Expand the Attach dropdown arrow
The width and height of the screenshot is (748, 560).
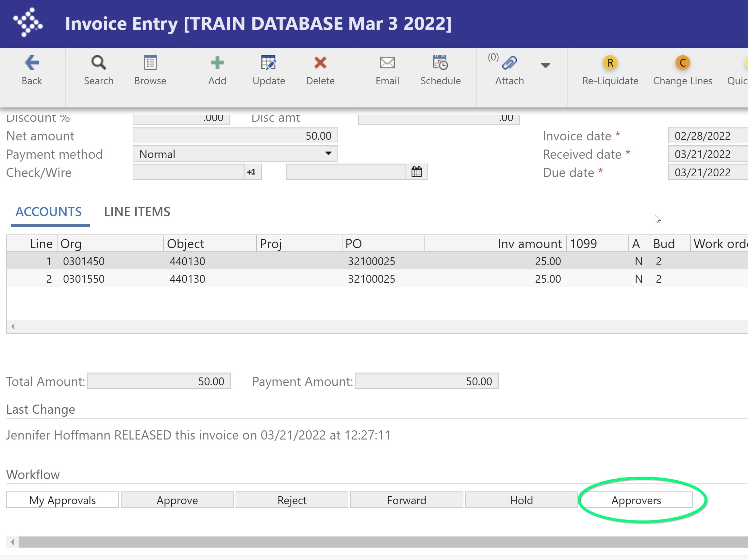coord(545,65)
